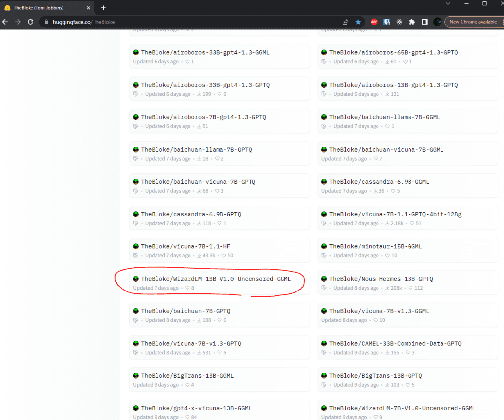504x420 pixels.
Task: Open the red ABP adblock extension
Action: (x=374, y=22)
